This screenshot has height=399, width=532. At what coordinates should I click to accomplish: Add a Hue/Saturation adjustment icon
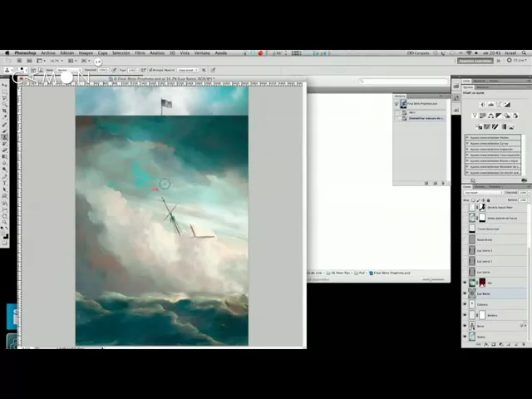tap(482, 116)
